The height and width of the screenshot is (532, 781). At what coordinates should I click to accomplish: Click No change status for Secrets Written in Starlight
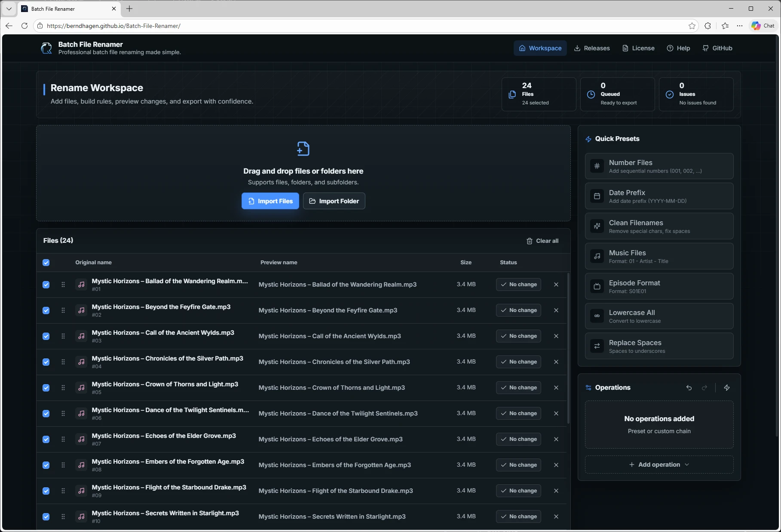pyautogui.click(x=518, y=517)
